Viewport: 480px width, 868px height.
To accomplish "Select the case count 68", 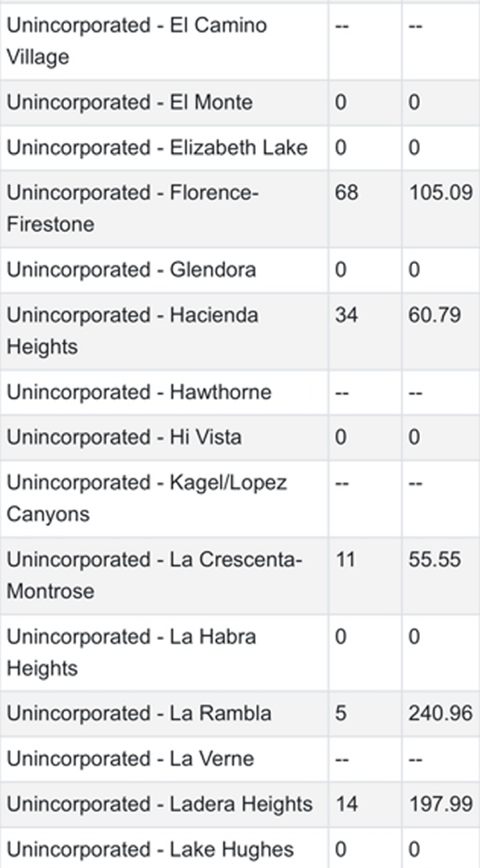I will (x=346, y=193).
